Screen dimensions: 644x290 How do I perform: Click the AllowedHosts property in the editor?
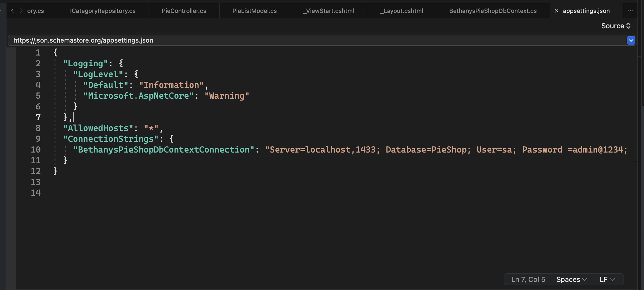pyautogui.click(x=98, y=128)
